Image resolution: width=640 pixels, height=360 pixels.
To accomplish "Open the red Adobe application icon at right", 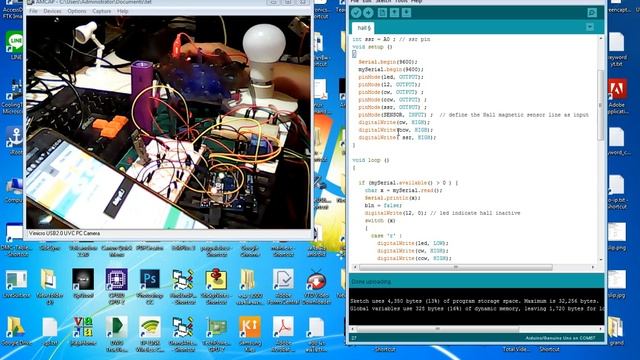I will [x=617, y=96].
